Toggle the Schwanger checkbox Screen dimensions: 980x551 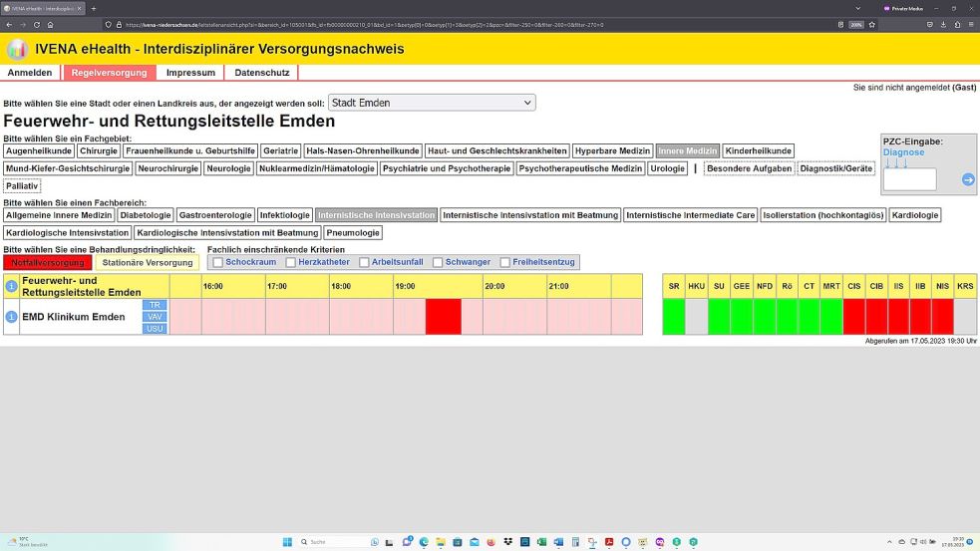click(438, 262)
